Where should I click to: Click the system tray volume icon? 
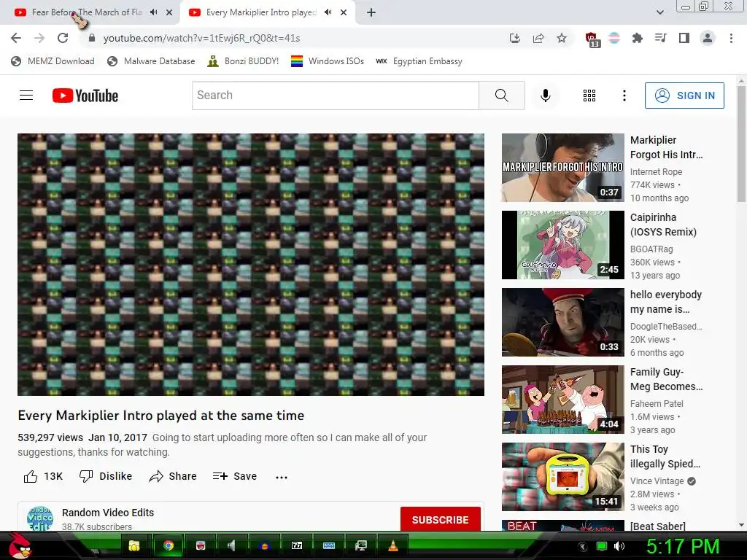point(619,546)
